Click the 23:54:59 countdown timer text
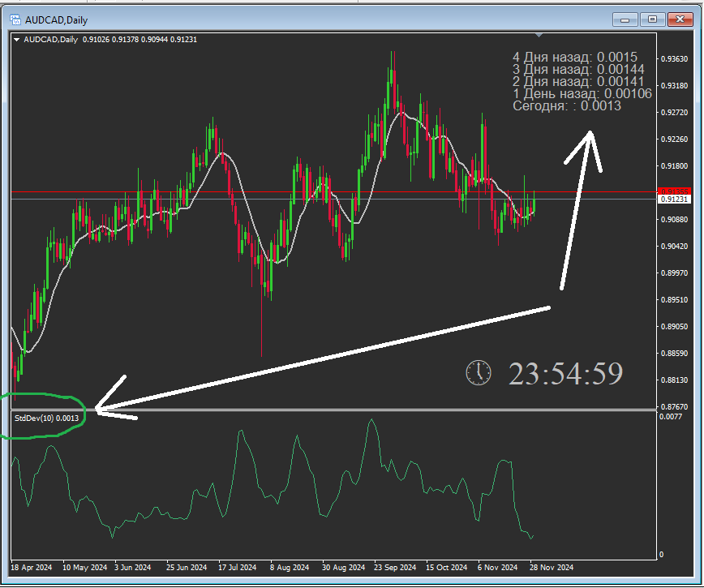The width and height of the screenshot is (704, 588). [x=566, y=373]
